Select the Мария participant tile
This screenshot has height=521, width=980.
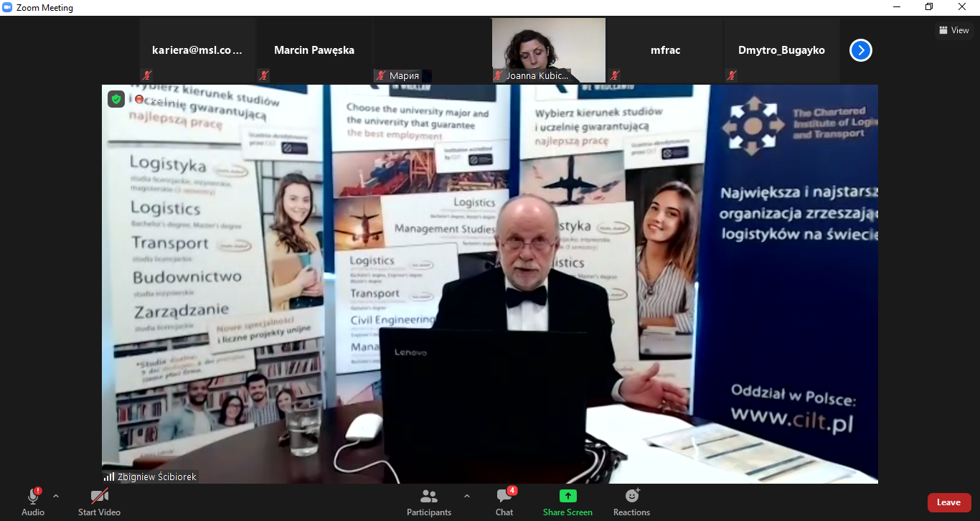pyautogui.click(x=431, y=50)
